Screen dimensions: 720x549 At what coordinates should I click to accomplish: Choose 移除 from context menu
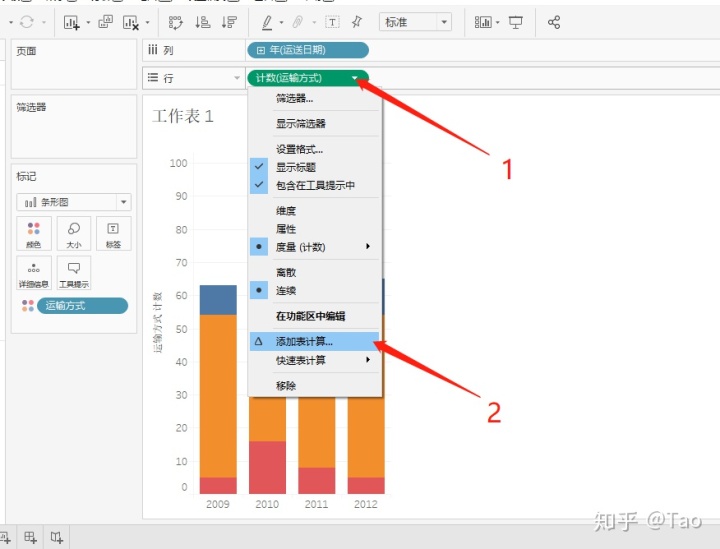tap(315, 386)
